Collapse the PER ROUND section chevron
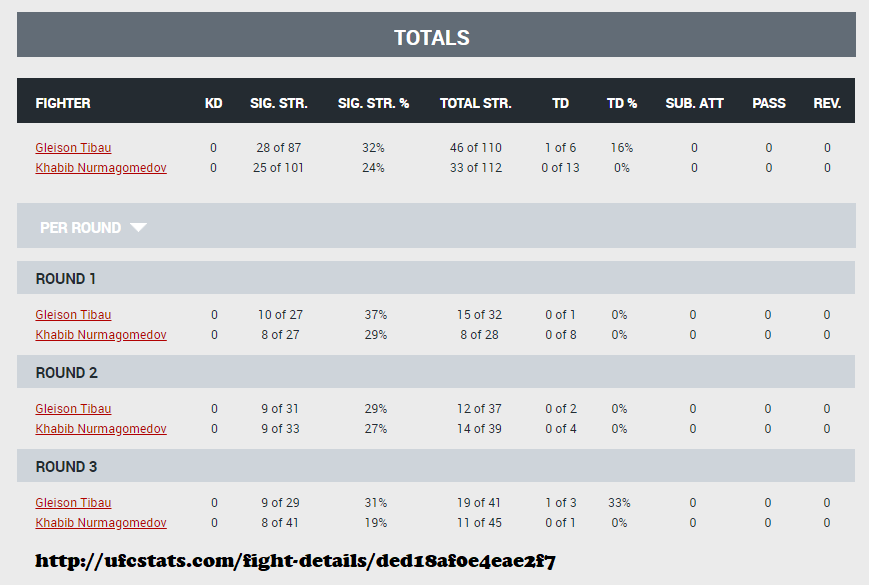The image size is (870, 585). click(138, 227)
